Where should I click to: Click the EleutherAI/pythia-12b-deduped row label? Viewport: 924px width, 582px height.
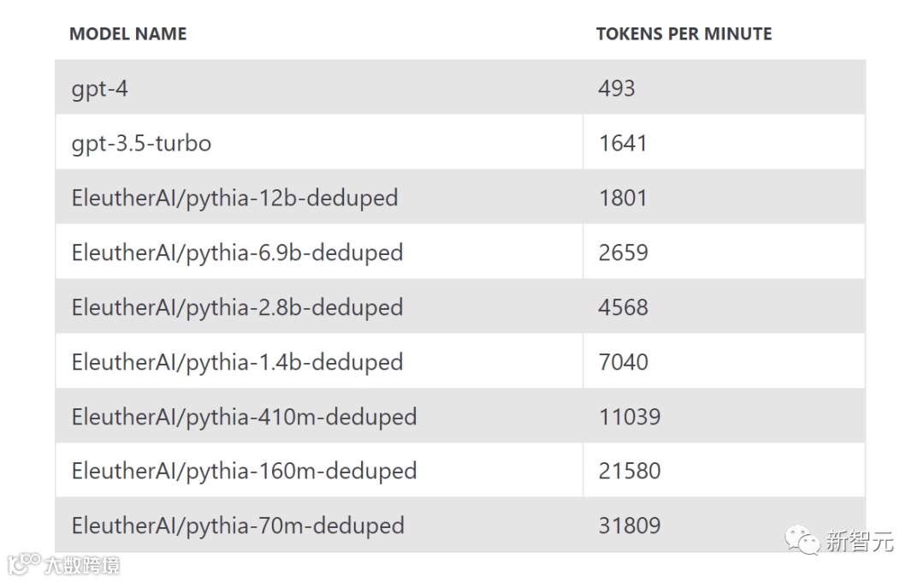click(x=234, y=198)
